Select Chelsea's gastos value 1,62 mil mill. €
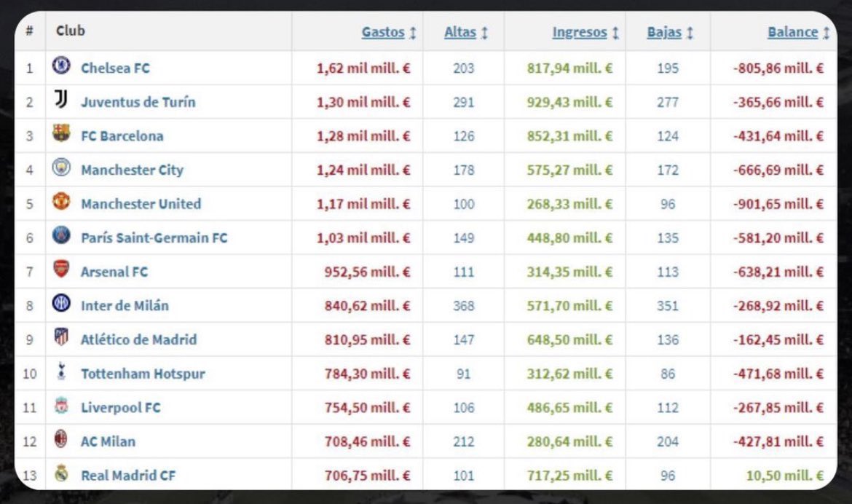 point(363,68)
